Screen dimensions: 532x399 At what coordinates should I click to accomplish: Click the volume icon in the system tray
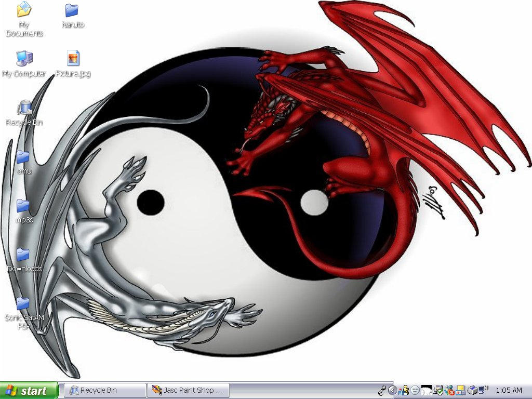[482, 390]
